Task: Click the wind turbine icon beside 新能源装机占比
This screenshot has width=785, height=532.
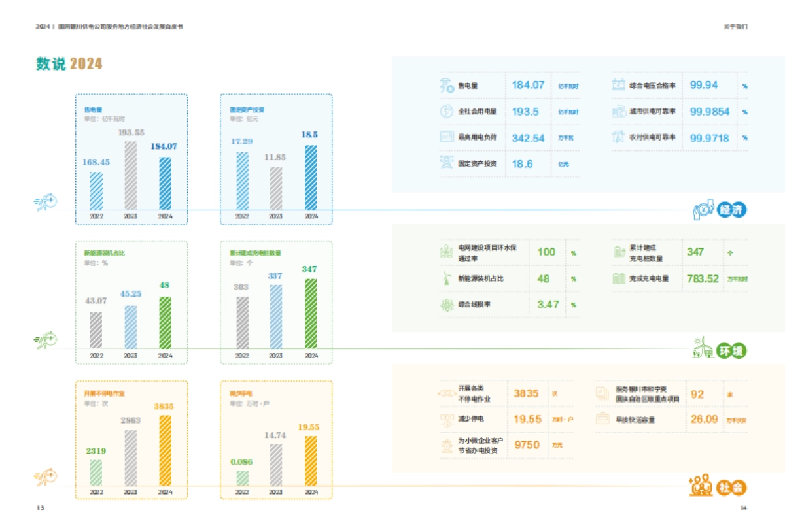Action: click(447, 278)
